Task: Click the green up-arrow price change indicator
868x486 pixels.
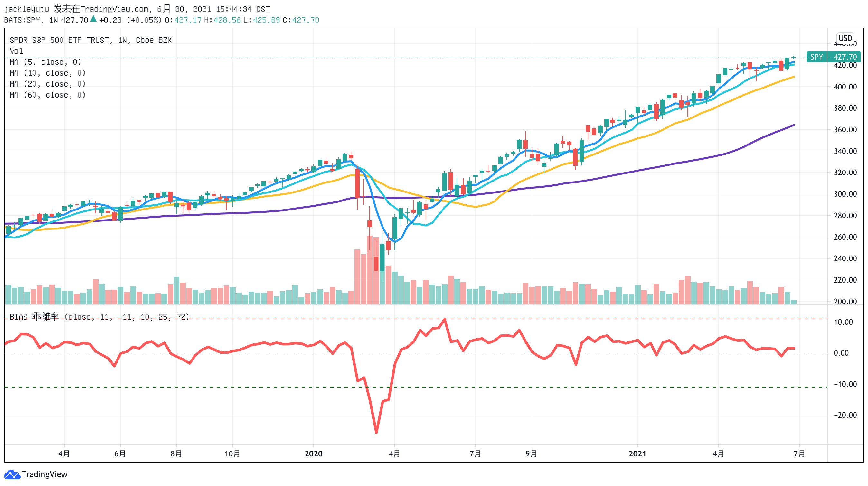Action: pos(93,19)
